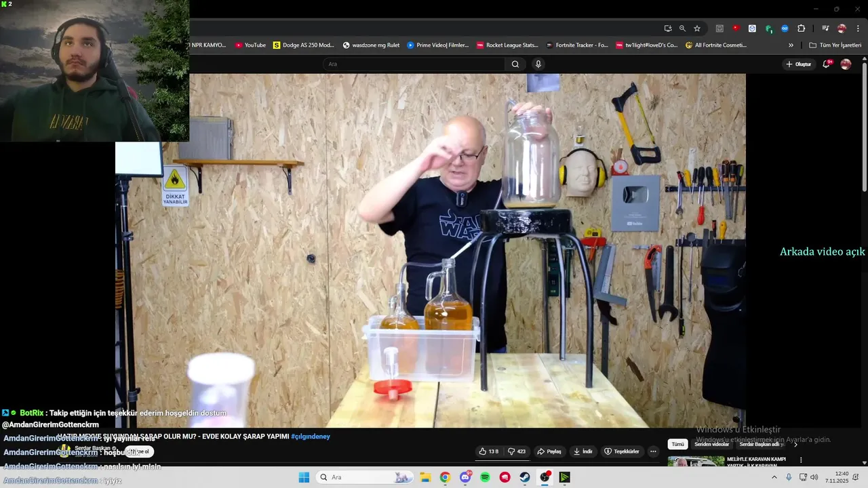Viewport: 868px width, 488px height.
Task: Select the Tümü filter chip
Action: [x=677, y=445]
